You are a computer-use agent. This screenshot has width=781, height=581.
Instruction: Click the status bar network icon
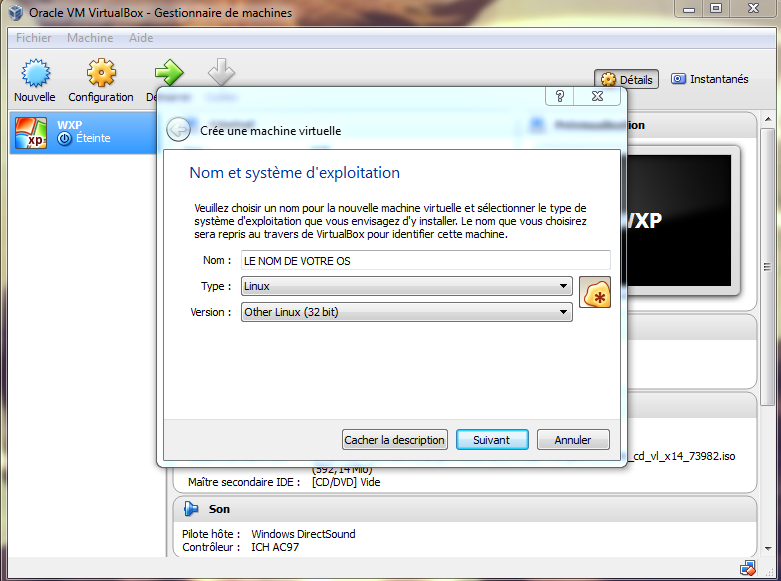point(748,568)
